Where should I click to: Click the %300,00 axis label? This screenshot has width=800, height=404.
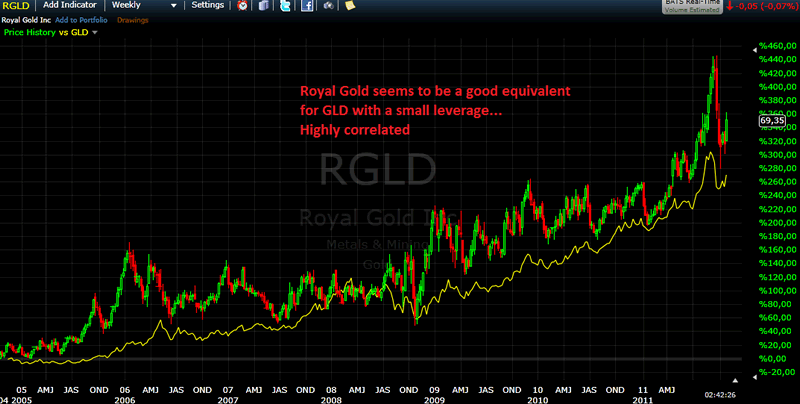pos(777,155)
